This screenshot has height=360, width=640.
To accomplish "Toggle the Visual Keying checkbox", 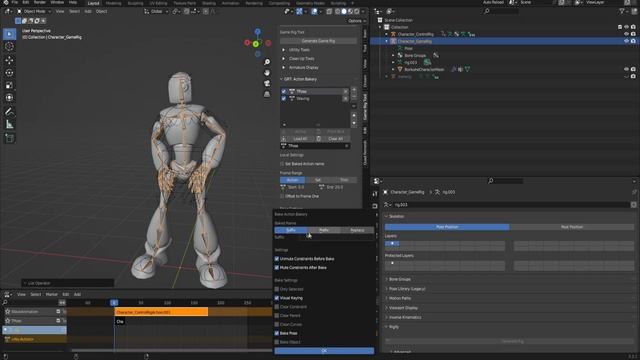I will pyautogui.click(x=277, y=298).
